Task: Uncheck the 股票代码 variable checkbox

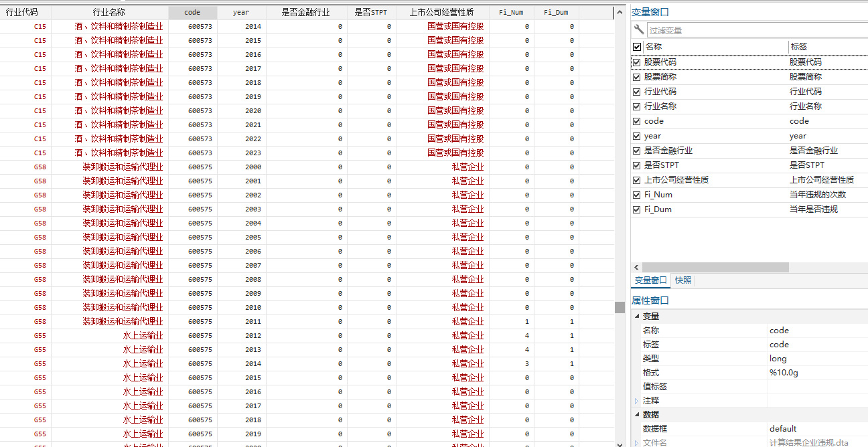Action: click(637, 62)
